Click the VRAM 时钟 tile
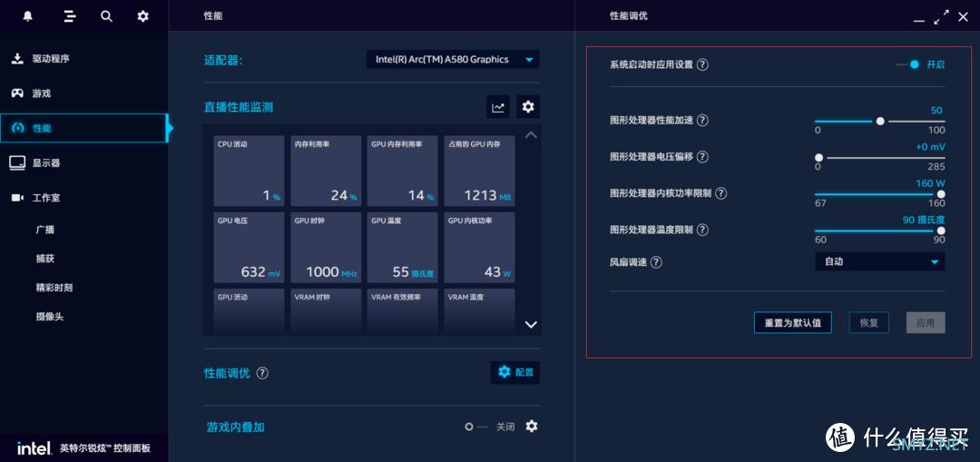980x462 pixels. coord(326,310)
